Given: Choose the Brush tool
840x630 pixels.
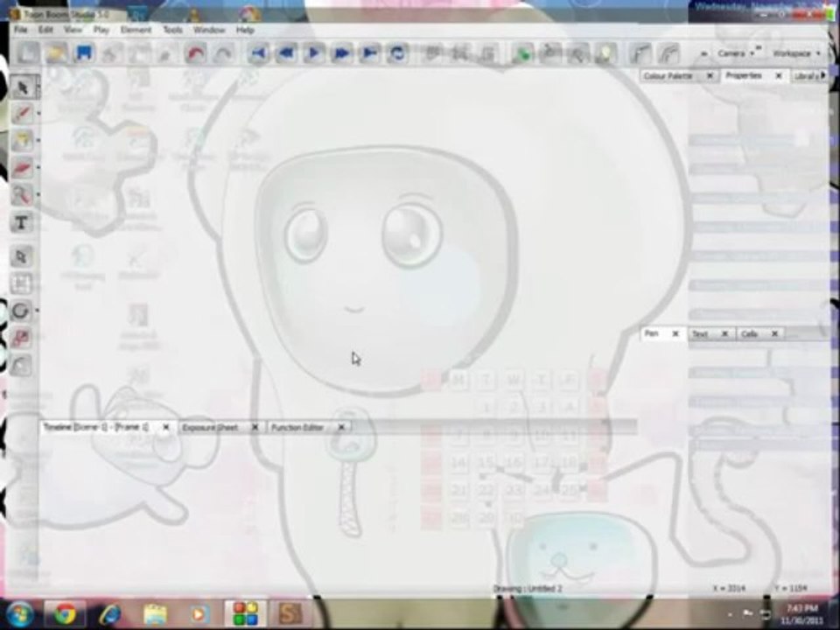Looking at the screenshot, I should (x=22, y=114).
